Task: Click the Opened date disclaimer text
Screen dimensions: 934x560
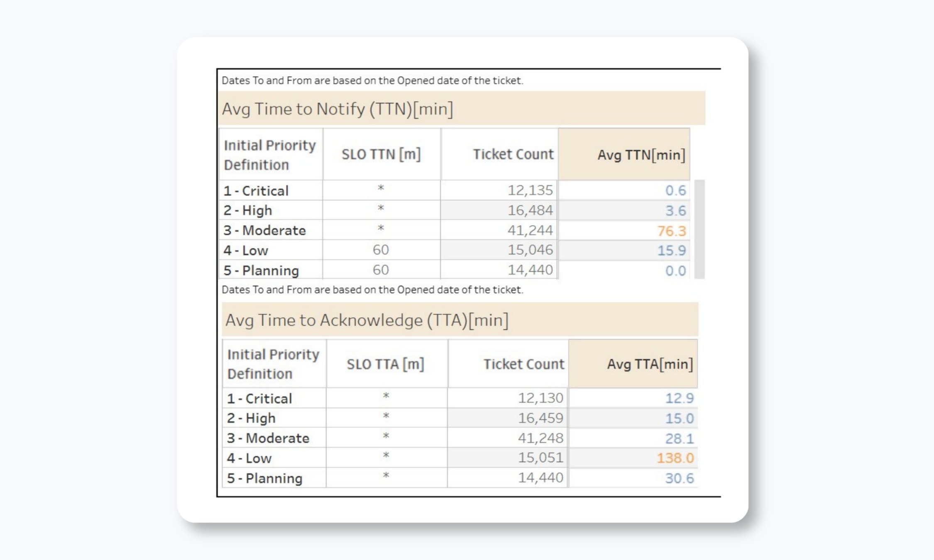Action: (372, 80)
